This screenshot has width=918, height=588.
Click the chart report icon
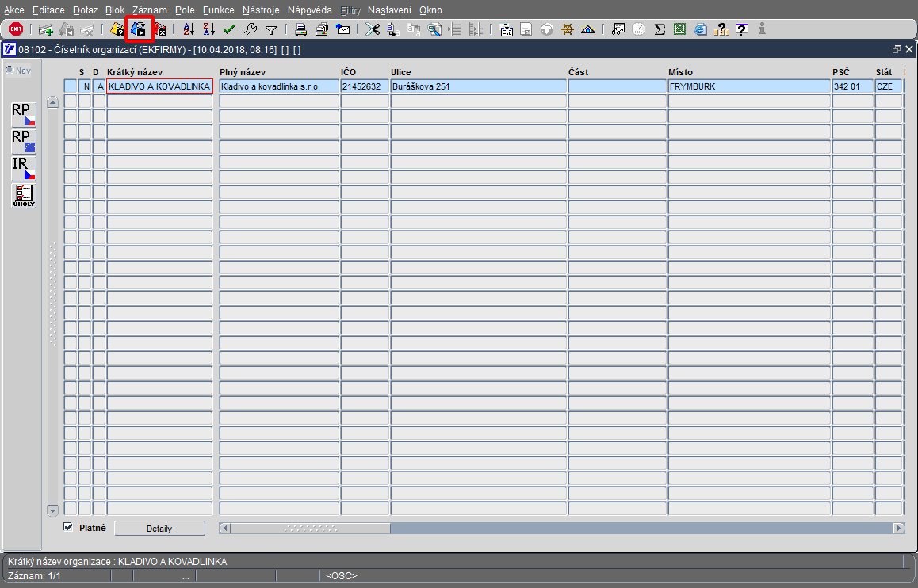tap(618, 29)
